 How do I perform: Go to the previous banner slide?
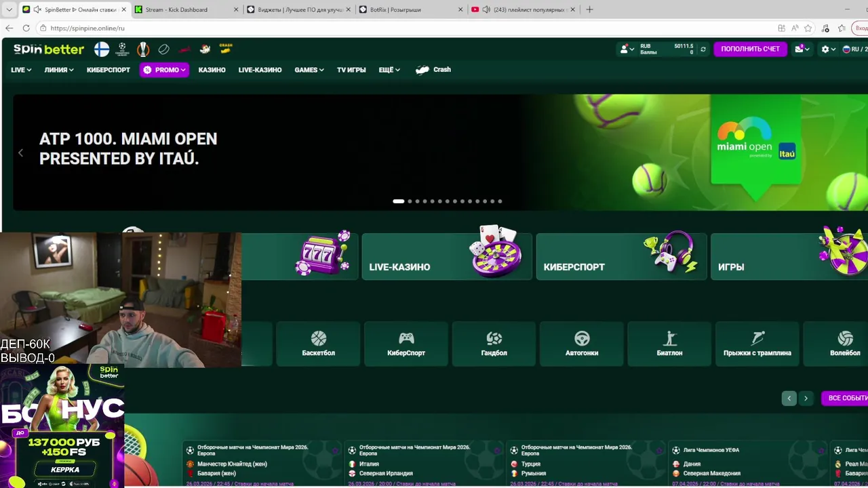20,153
